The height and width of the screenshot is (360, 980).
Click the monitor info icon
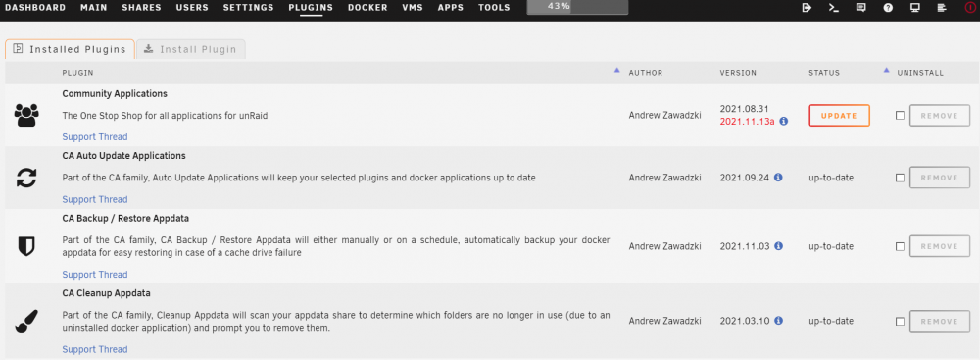[915, 8]
